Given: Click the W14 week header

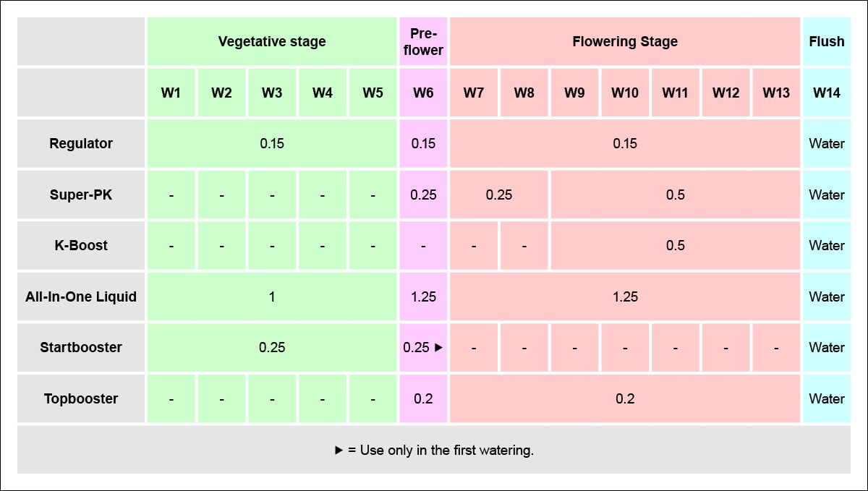Looking at the screenshot, I should (x=826, y=93).
